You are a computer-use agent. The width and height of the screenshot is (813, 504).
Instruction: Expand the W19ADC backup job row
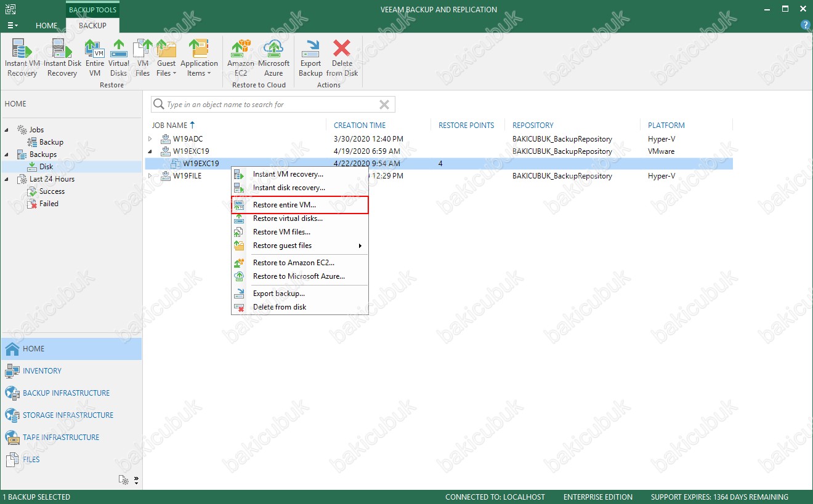(x=150, y=139)
